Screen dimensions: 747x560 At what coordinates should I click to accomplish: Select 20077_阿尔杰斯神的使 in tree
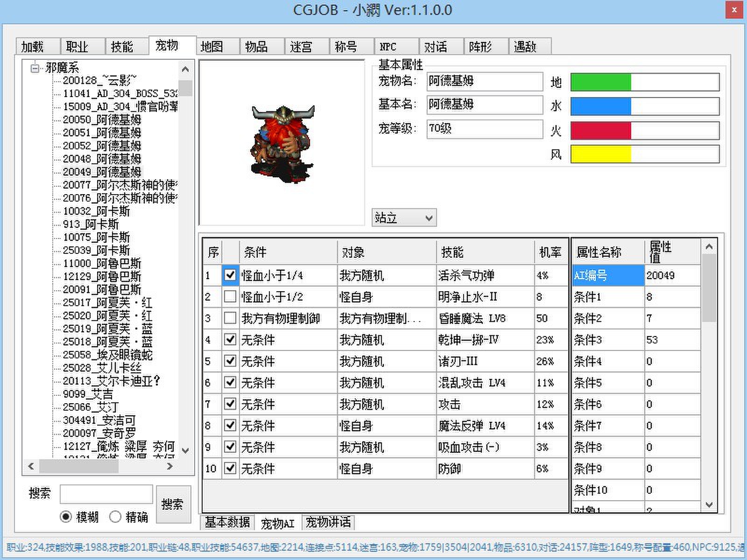click(120, 185)
